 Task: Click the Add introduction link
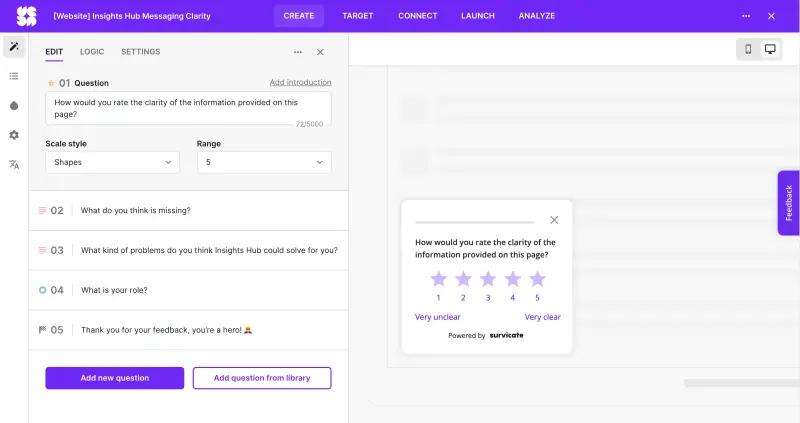coord(301,82)
